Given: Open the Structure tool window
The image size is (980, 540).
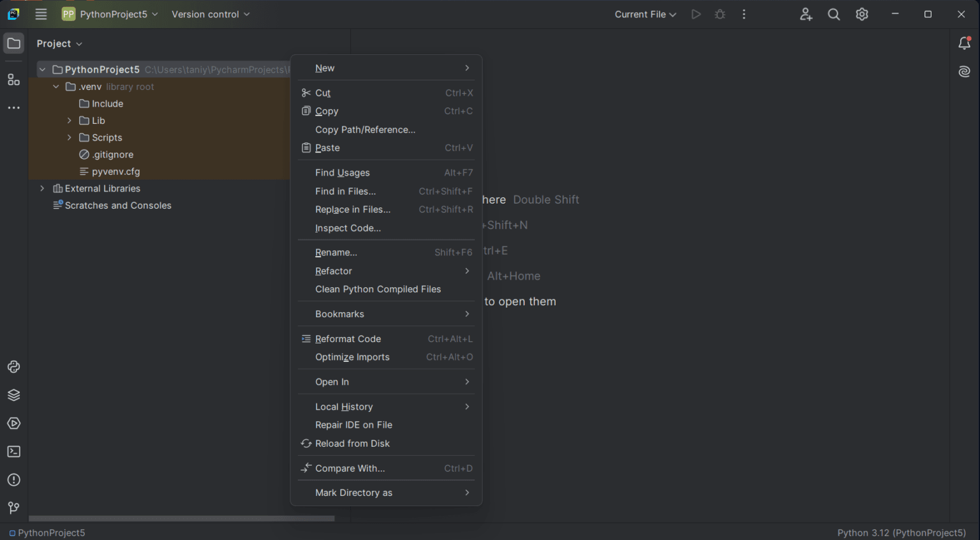Looking at the screenshot, I should pos(13,79).
